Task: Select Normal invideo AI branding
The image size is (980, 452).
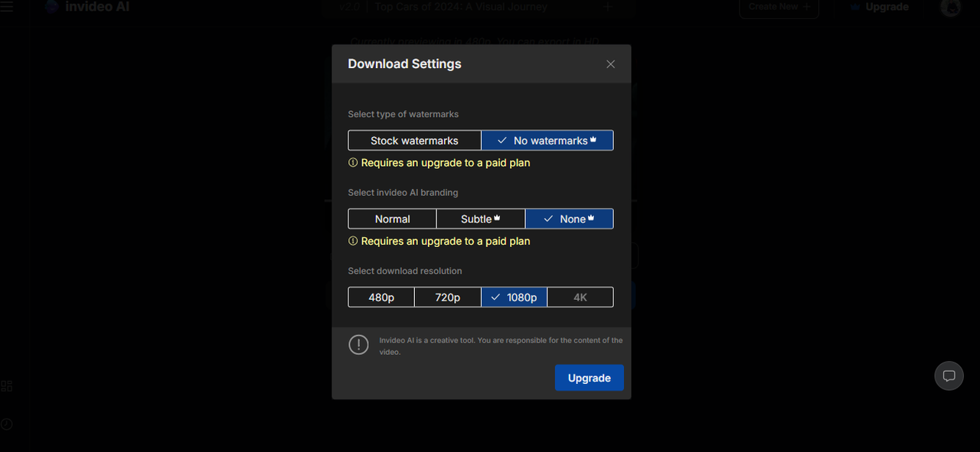Action: (392, 219)
